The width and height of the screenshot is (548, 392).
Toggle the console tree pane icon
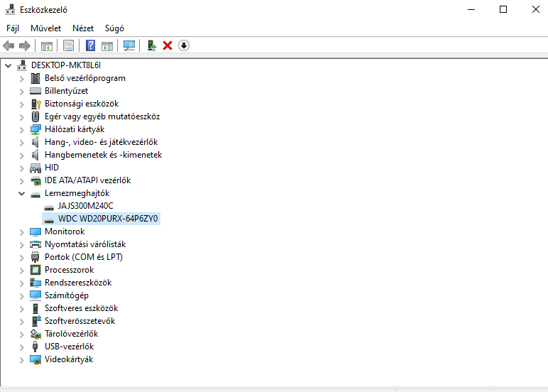pos(46,46)
